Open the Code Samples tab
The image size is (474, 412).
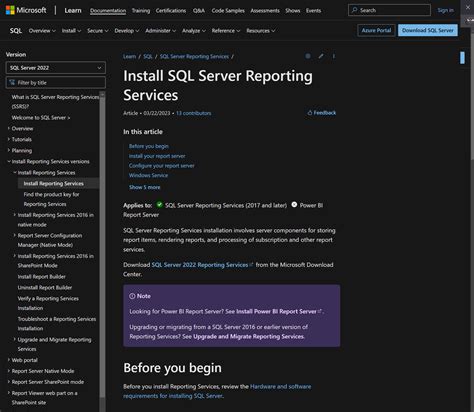tap(228, 11)
